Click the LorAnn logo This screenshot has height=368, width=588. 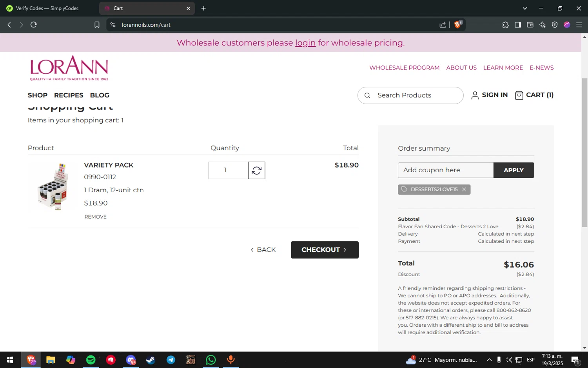pos(69,68)
